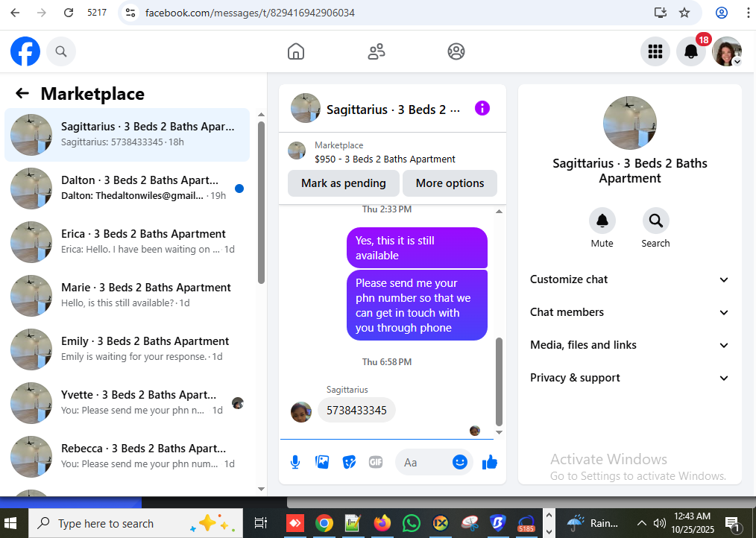Viewport: 756px width, 538px height.
Task: Open the Facebook search magnifier
Action: pos(60,51)
